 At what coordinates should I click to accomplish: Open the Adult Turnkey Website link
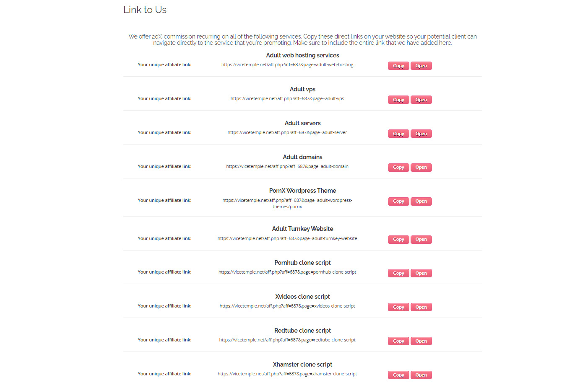(x=421, y=240)
